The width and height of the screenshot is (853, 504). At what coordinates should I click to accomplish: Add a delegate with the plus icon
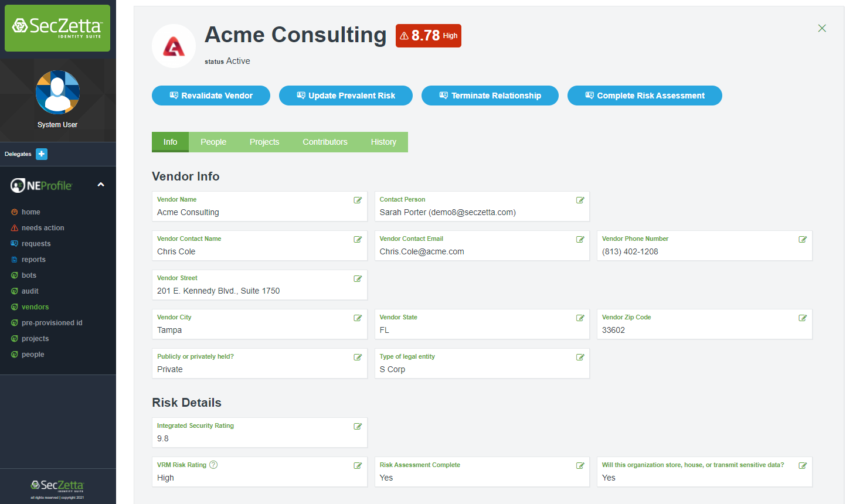click(x=42, y=154)
